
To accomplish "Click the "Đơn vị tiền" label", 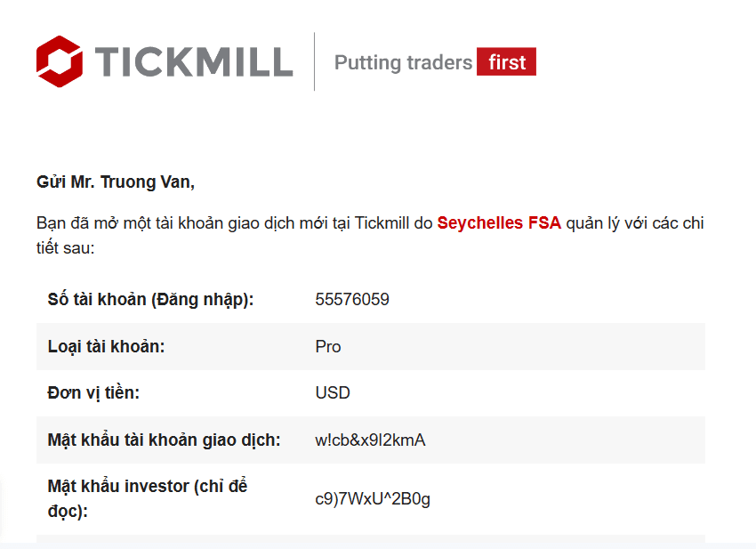I will (93, 393).
